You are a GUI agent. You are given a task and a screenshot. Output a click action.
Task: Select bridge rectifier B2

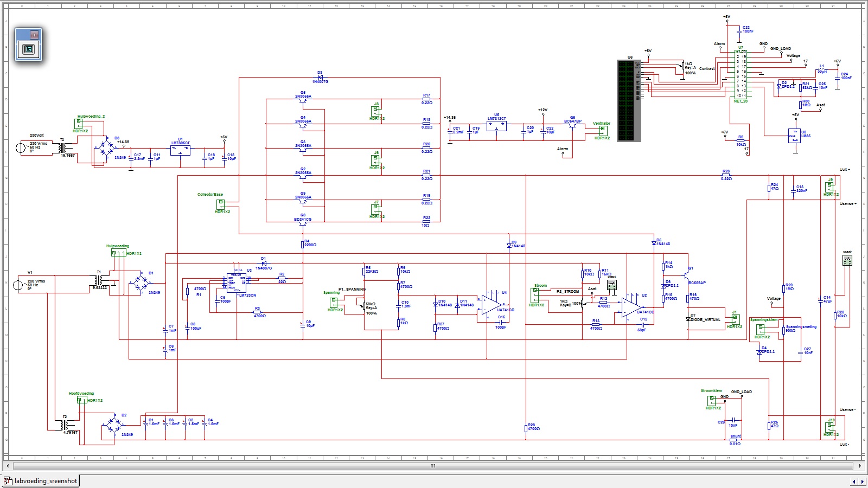pyautogui.click(x=114, y=425)
